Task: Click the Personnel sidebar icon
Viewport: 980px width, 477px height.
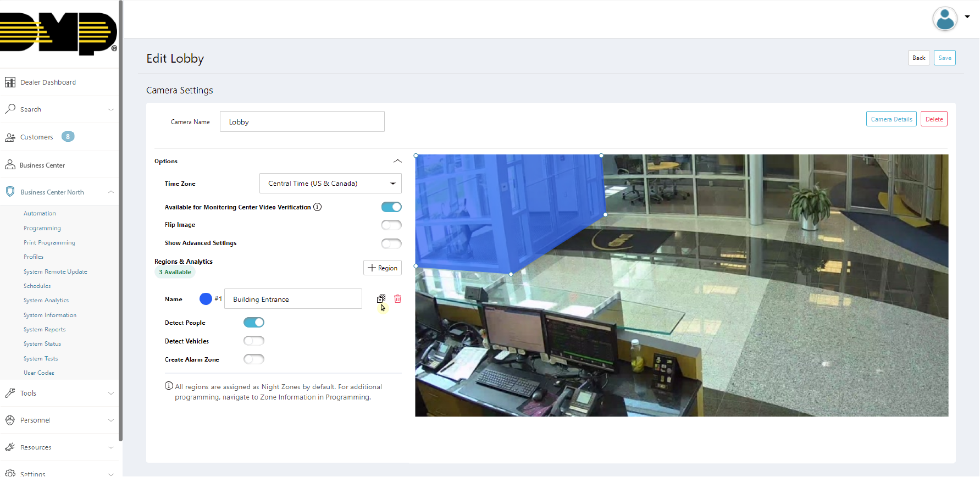Action: pos(10,420)
